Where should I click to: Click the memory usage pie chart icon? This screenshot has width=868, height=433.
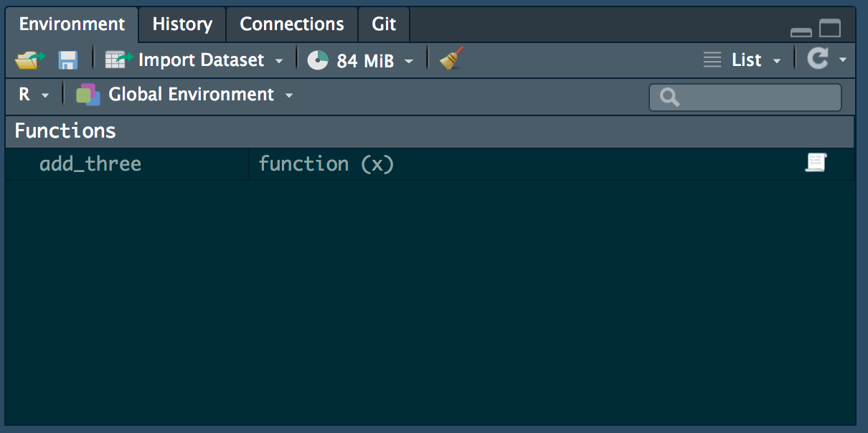(316, 60)
